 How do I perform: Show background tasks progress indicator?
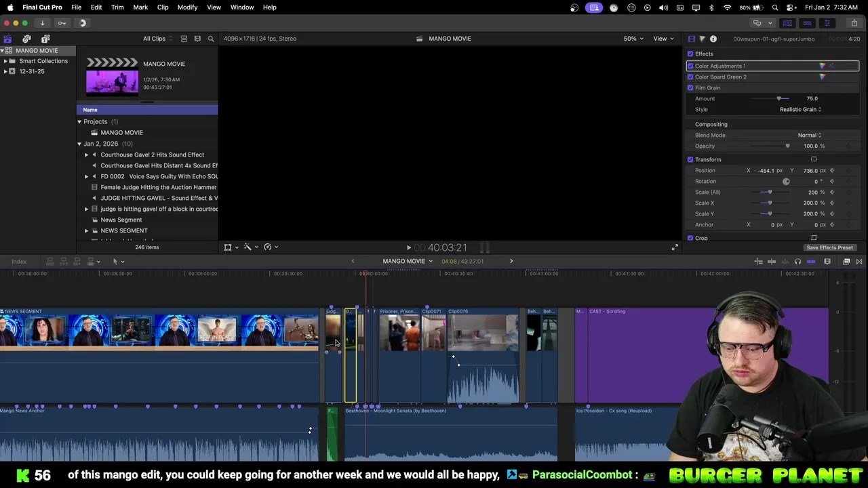[x=83, y=23]
